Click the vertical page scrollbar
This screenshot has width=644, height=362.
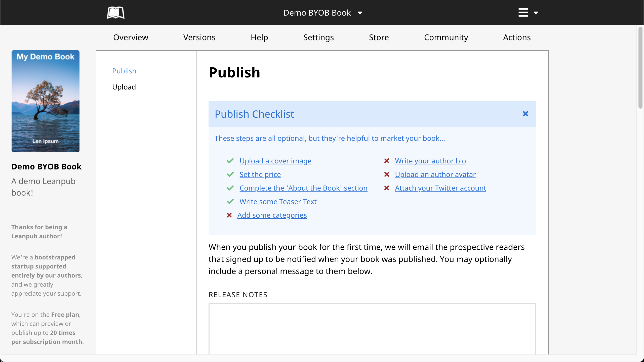640,68
